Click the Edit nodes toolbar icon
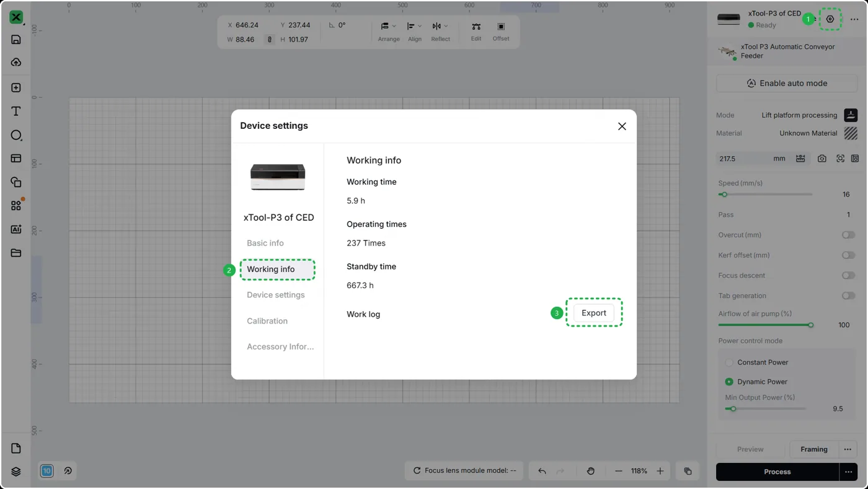 (476, 32)
